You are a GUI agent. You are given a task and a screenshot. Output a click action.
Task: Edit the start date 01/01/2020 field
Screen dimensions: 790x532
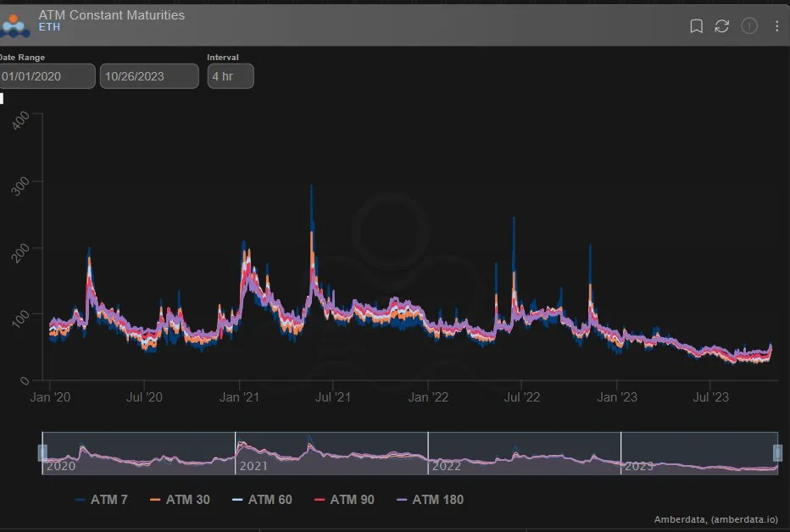(47, 76)
